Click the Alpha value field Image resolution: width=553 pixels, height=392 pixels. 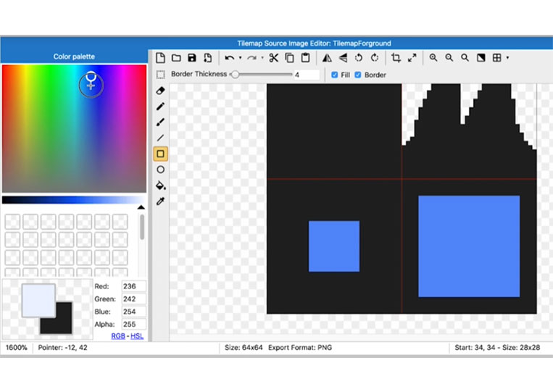tap(133, 325)
